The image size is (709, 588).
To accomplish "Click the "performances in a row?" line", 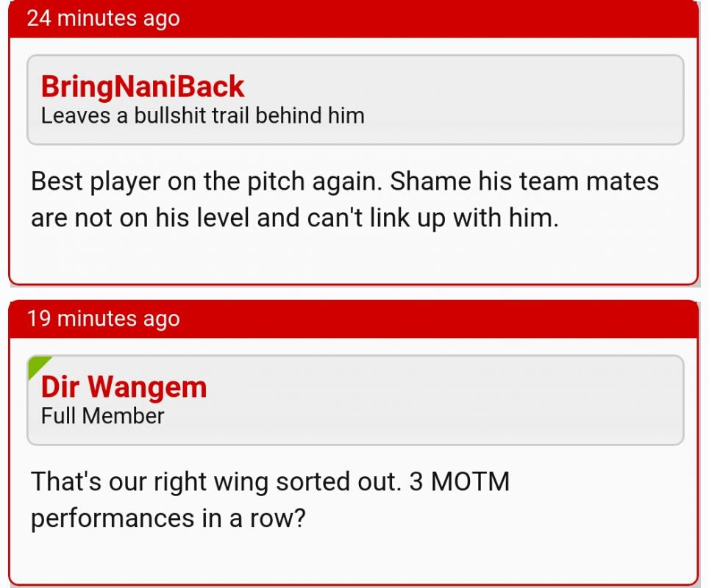I will coord(168,518).
